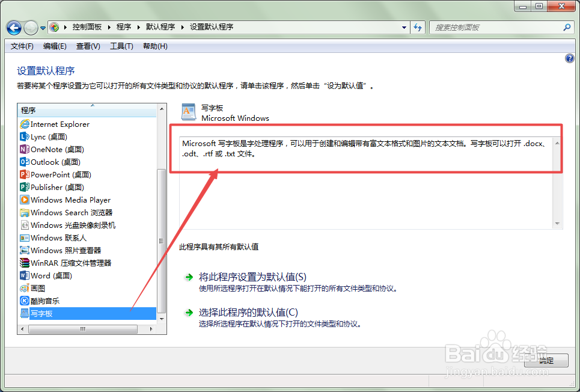Image resolution: width=580 pixels, height=392 pixels.
Task: Click the blue help question mark icon
Action: (x=570, y=58)
